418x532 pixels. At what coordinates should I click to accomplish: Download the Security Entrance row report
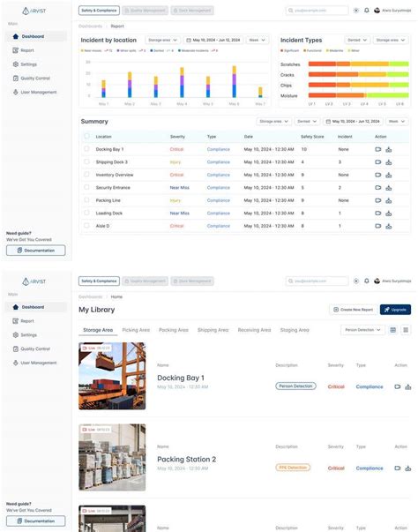389,188
